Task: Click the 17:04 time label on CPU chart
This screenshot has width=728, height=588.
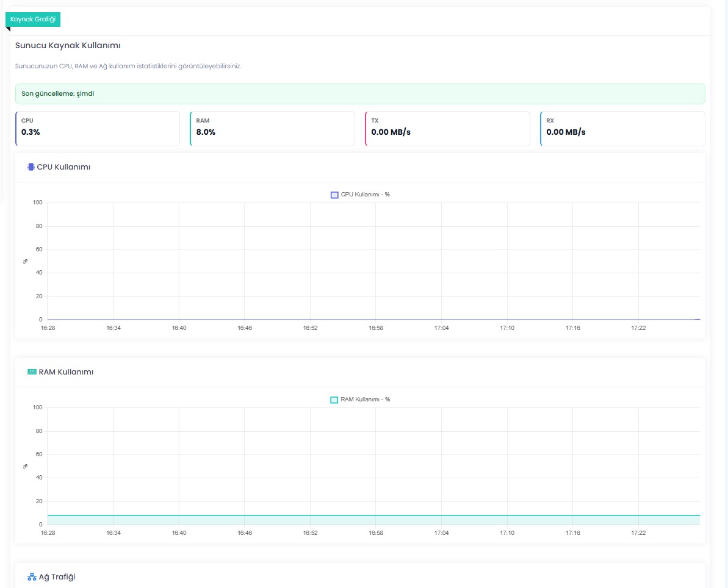Action: [x=442, y=328]
